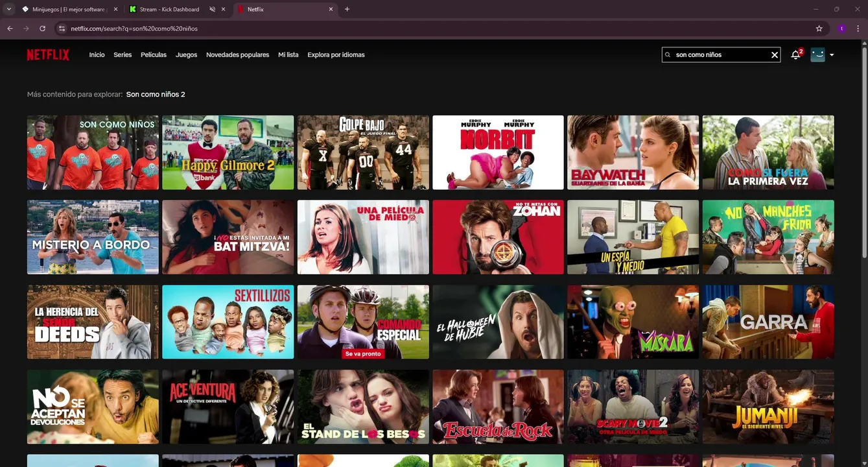This screenshot has width=868, height=467.
Task: Open the Misterio a Bordo thumbnail
Action: coord(93,237)
